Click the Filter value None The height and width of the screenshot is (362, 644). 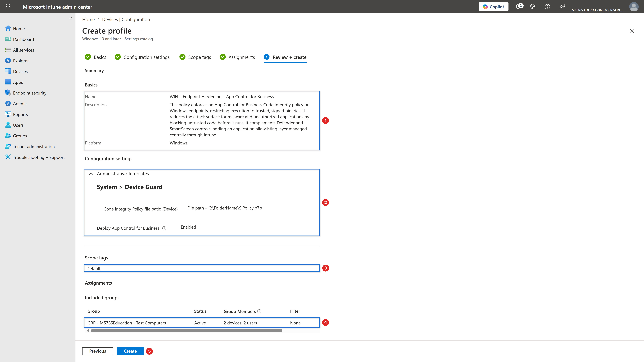click(295, 323)
